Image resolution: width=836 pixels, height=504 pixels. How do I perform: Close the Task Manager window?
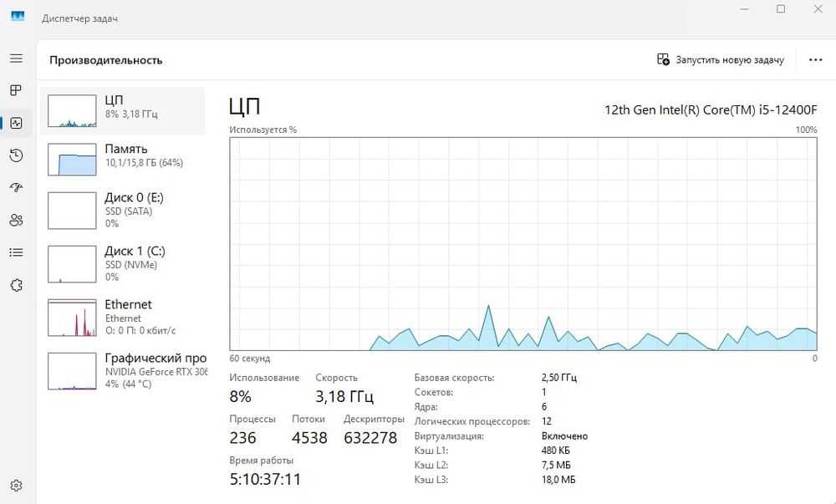(818, 9)
